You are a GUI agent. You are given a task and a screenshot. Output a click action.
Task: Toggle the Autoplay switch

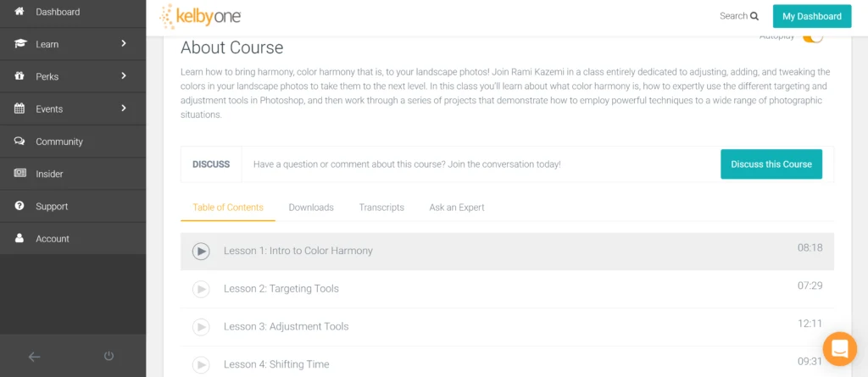(x=812, y=37)
